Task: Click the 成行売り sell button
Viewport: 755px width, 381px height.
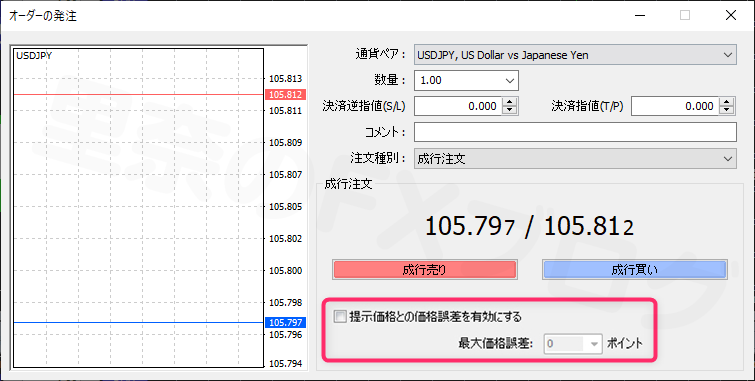Action: (424, 270)
